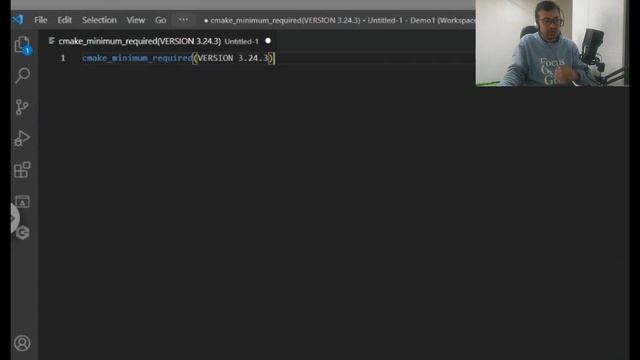The height and width of the screenshot is (360, 640).
Task: Click the VERSION 3.24.3 argument text
Action: tap(233, 58)
